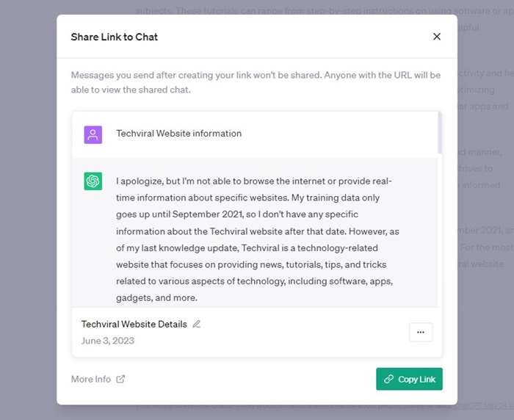
Task: Click the shared chat notice description text
Action: [x=256, y=82]
